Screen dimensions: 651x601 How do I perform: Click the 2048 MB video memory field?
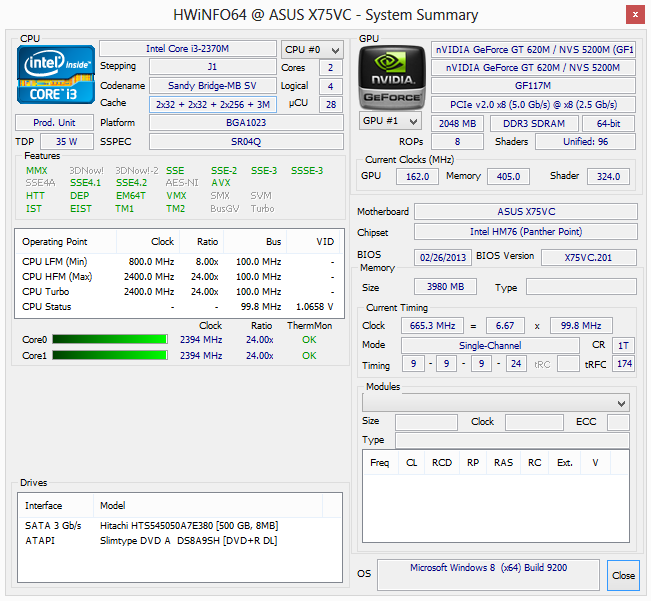tap(458, 123)
